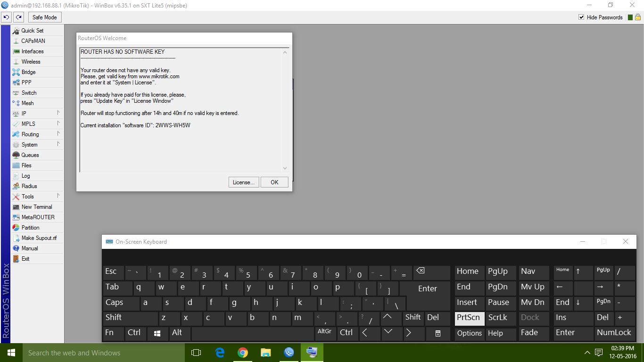Click the welcome message scrollbar down arrow
The height and width of the screenshot is (362, 644).
285,168
